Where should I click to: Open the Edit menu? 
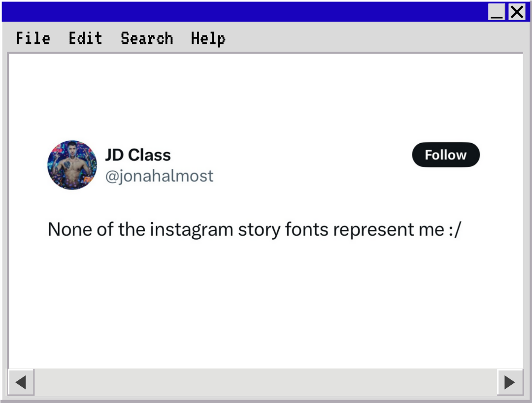pos(85,38)
